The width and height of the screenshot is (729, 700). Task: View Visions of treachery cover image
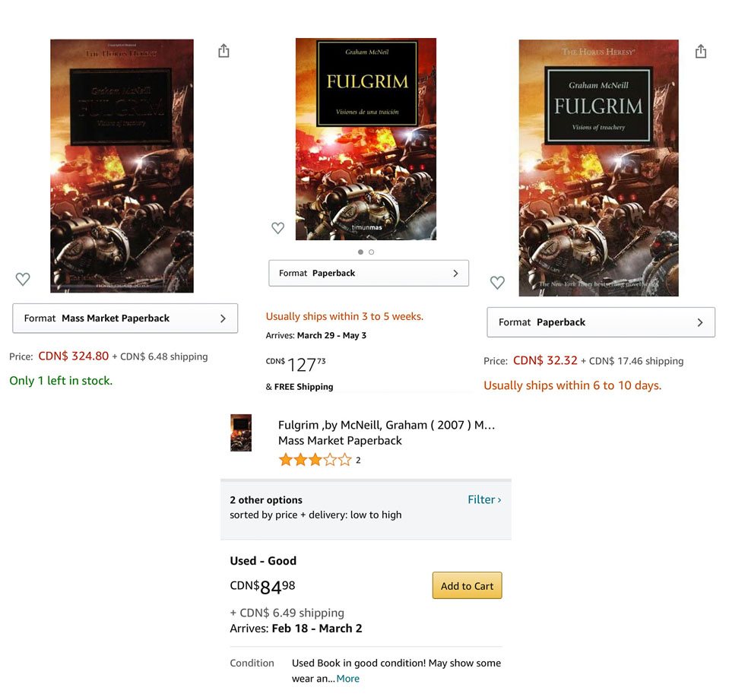point(599,168)
